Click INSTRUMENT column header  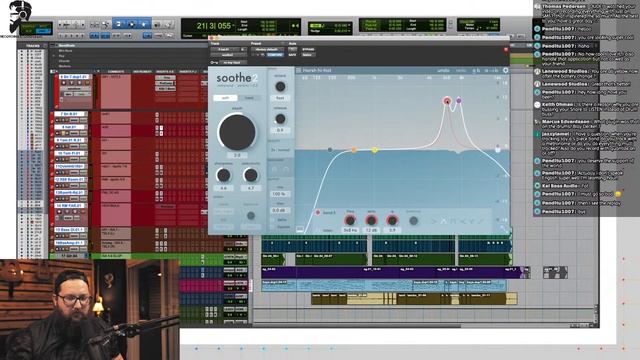point(142,71)
